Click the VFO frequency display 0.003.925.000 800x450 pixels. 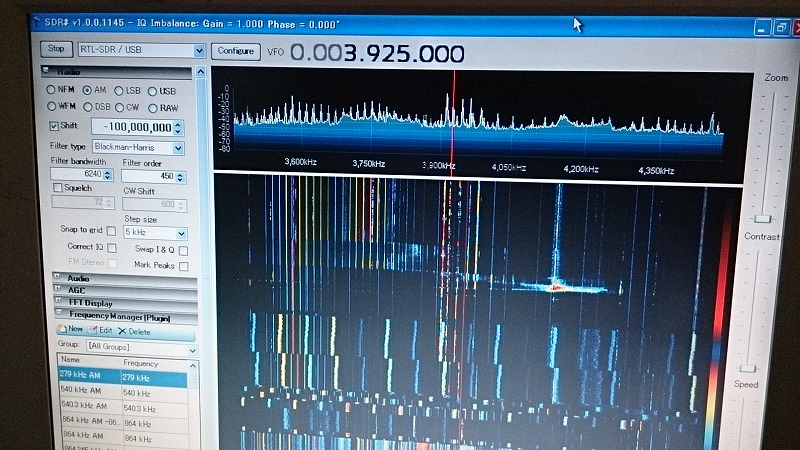378,53
